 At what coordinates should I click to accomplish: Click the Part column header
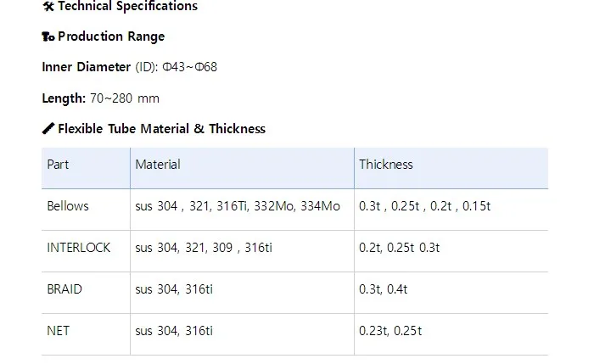pyautogui.click(x=58, y=165)
